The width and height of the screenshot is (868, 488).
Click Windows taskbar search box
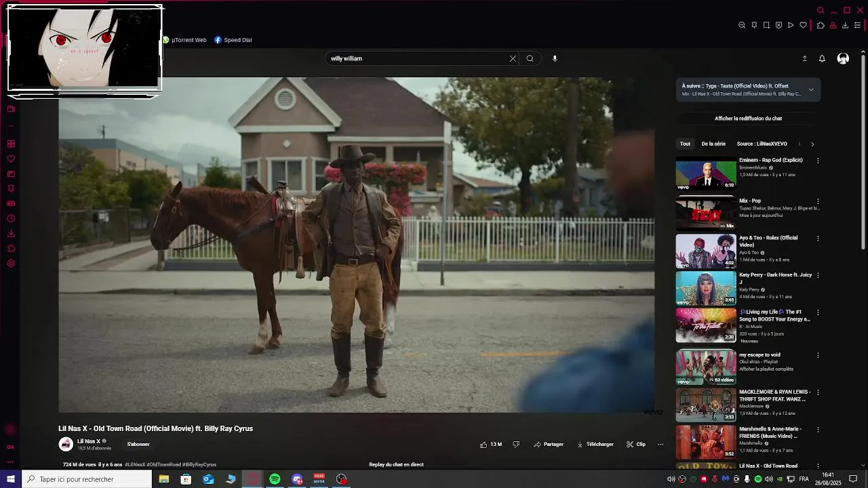click(x=87, y=479)
